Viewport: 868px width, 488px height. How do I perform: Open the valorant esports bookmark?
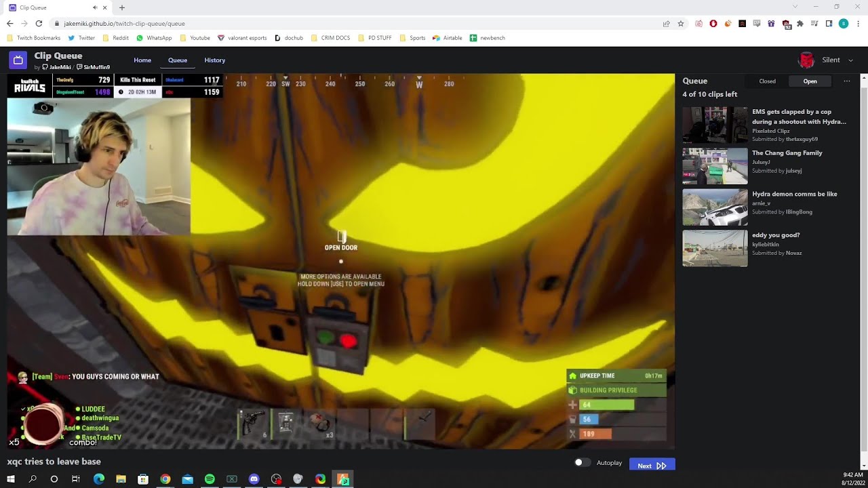242,38
